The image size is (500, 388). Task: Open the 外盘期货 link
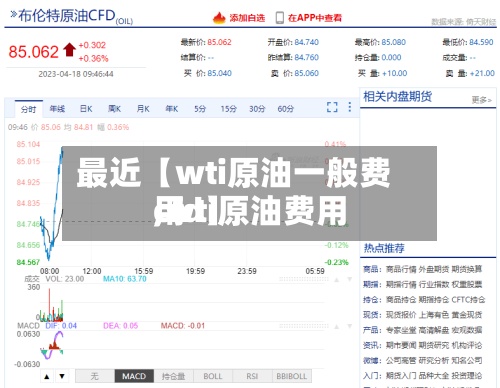click(434, 269)
